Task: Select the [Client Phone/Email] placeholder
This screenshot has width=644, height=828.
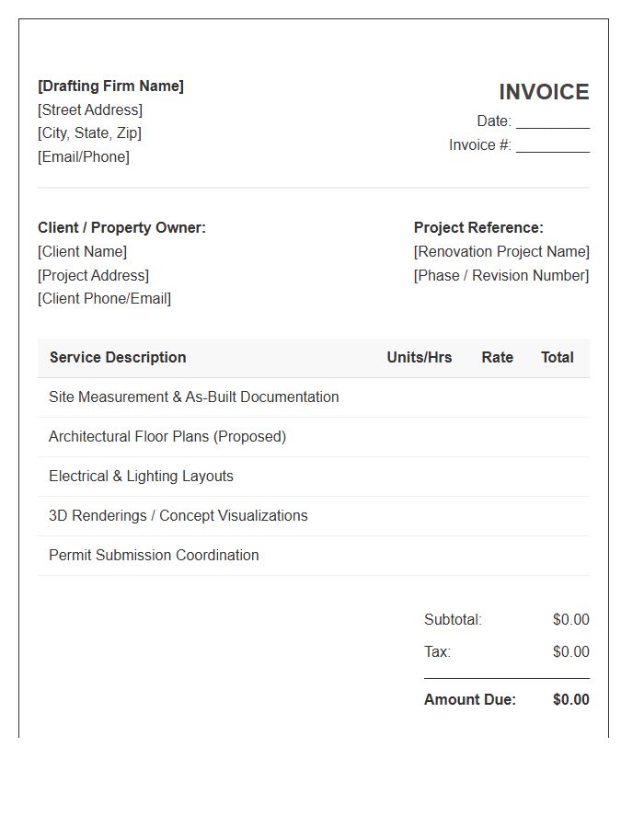Action: click(105, 299)
